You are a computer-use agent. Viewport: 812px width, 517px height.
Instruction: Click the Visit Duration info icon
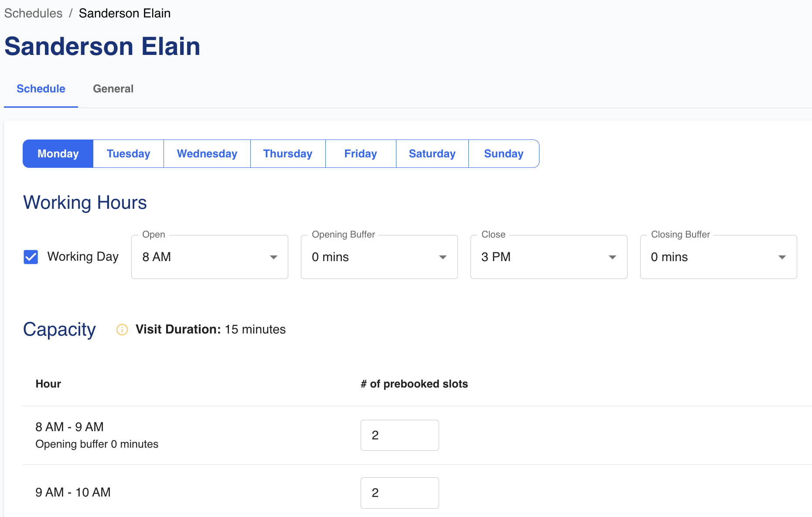click(x=122, y=330)
